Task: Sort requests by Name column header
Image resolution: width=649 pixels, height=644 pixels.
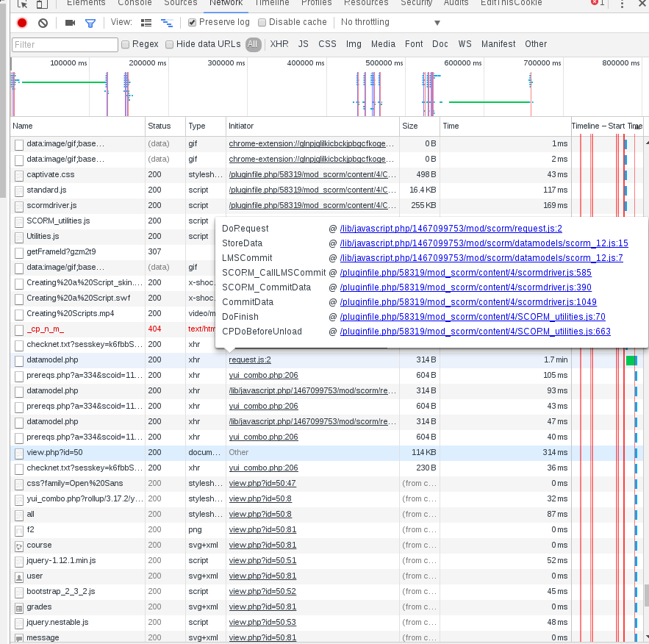Action: pos(77,126)
